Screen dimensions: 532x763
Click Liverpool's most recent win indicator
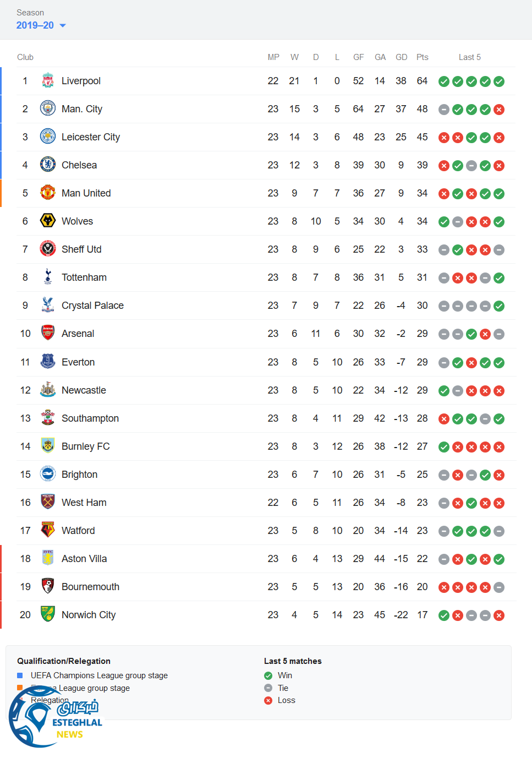[499, 81]
